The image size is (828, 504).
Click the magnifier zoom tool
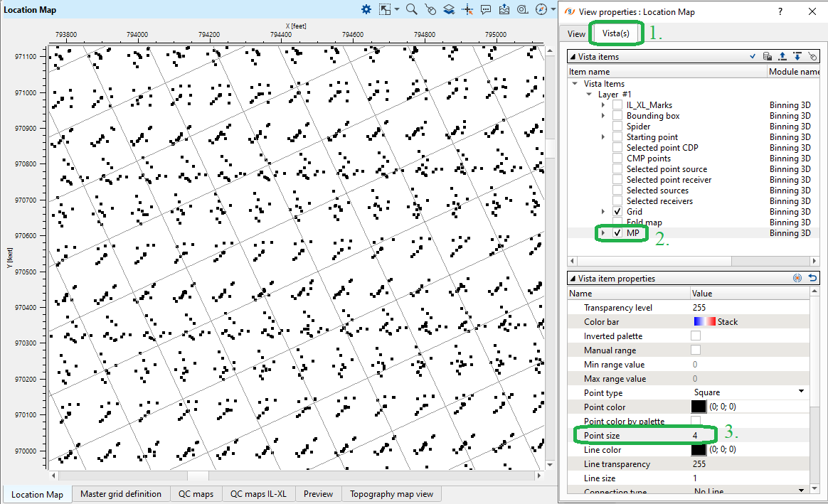pyautogui.click(x=411, y=9)
